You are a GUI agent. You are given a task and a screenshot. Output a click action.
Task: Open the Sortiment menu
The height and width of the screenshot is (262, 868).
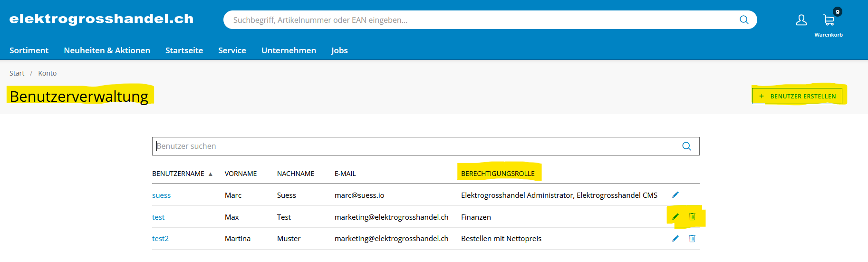click(x=29, y=50)
